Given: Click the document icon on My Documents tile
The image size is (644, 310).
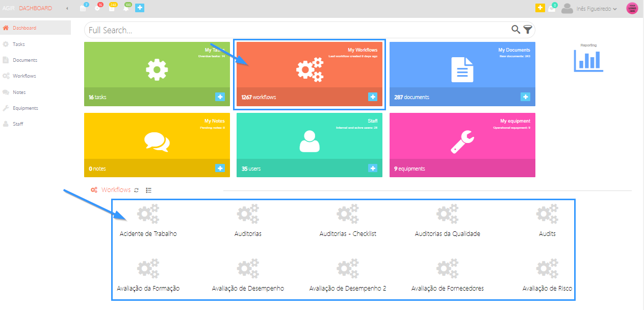Looking at the screenshot, I should tap(462, 69).
